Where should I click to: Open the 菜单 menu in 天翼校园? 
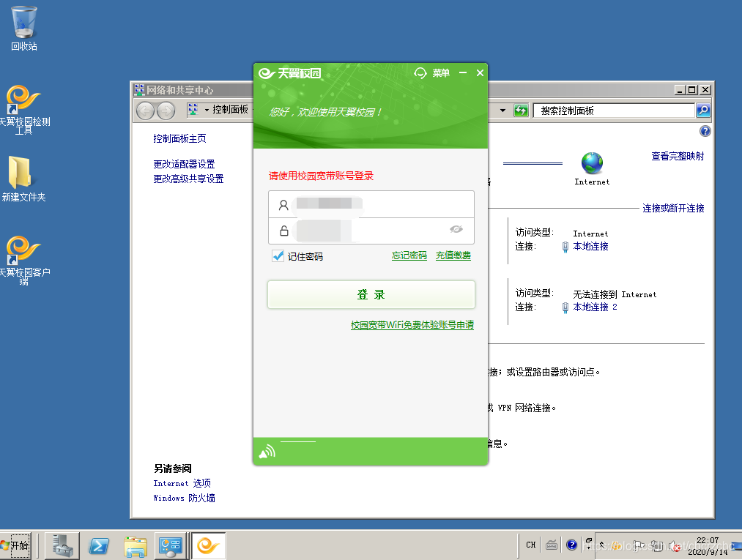pos(441,73)
